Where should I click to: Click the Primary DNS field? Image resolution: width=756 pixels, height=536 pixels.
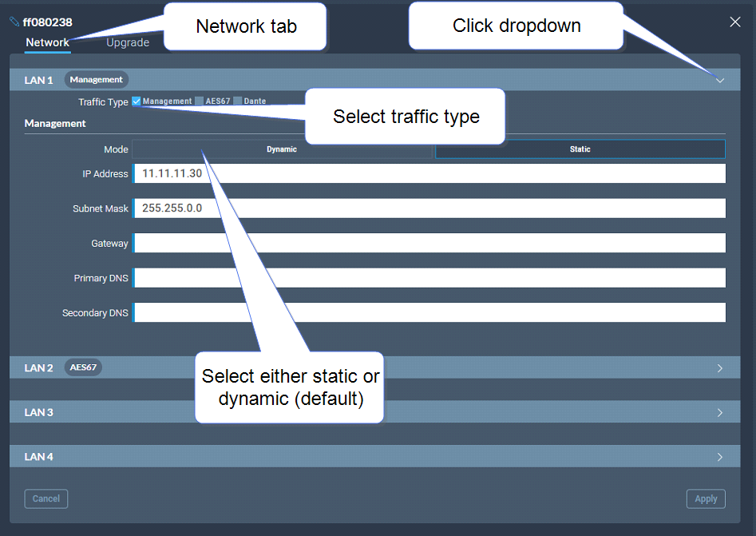tap(429, 277)
